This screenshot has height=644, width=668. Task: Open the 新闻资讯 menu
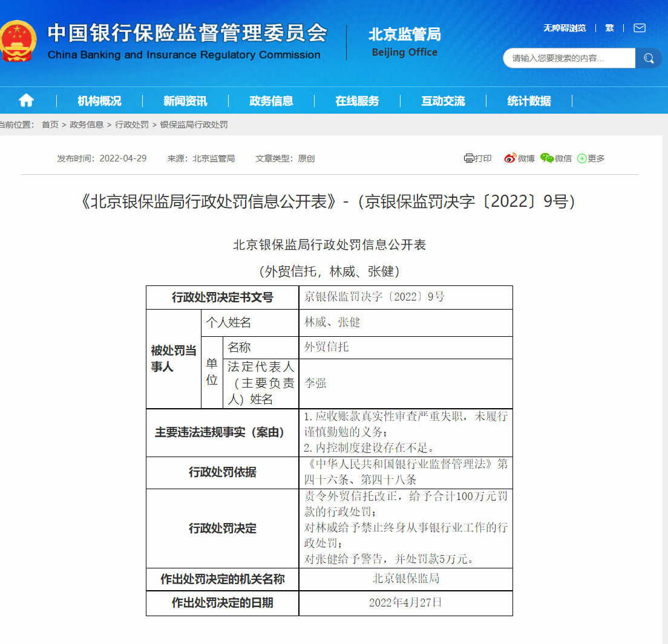pos(185,101)
